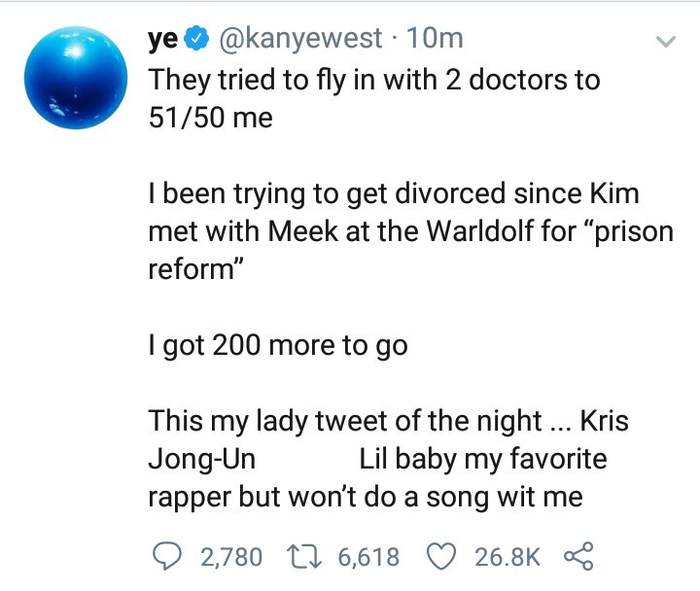The height and width of the screenshot is (591, 700).
Task: Retweet this tweet using the arrows icon
Action: tap(311, 556)
